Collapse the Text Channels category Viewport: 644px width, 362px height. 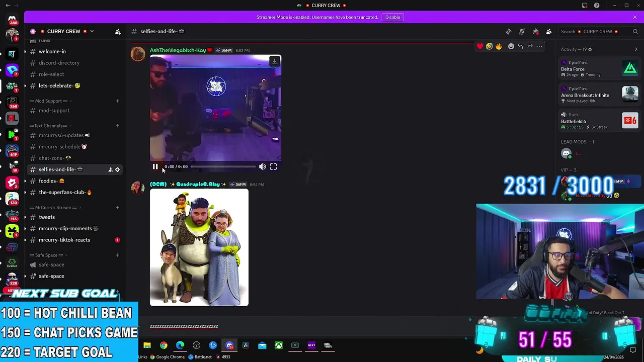point(50,126)
